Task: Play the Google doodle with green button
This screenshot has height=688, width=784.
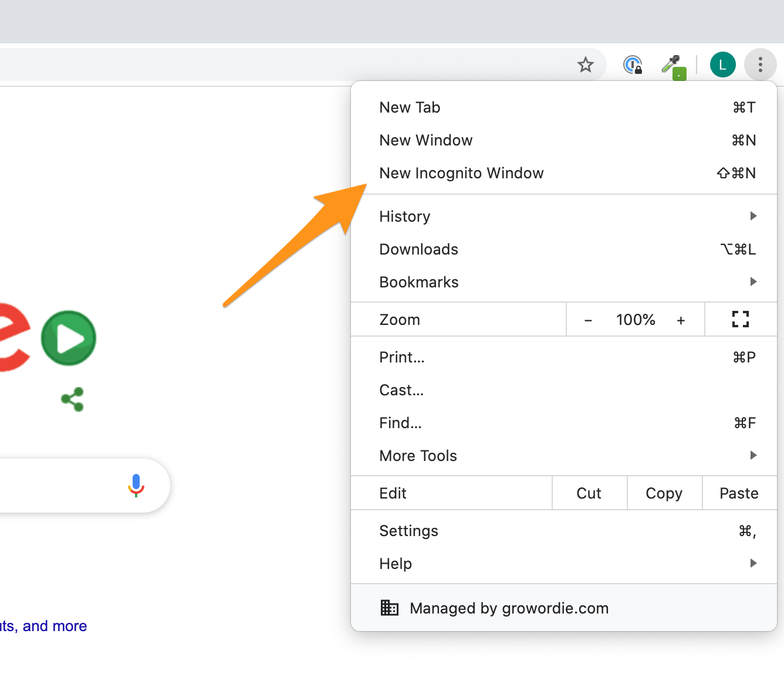Action: [69, 338]
